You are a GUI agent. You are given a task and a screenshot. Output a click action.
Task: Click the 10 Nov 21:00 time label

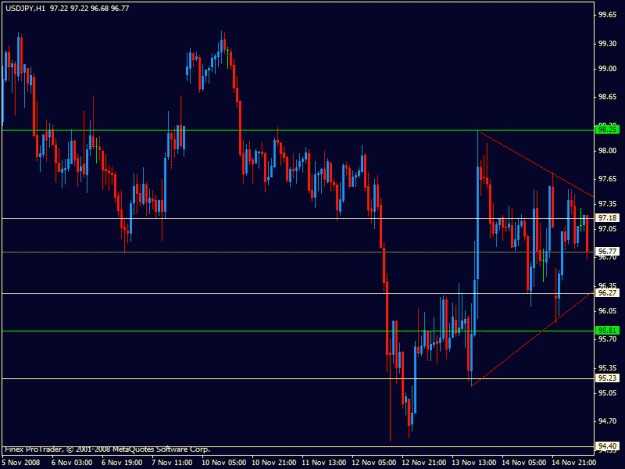pyautogui.click(x=274, y=463)
